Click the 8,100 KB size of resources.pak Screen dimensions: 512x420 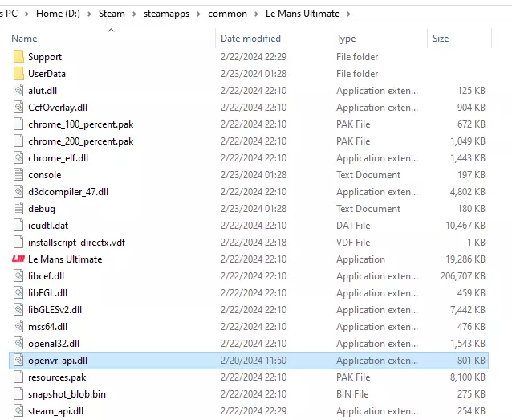[468, 377]
